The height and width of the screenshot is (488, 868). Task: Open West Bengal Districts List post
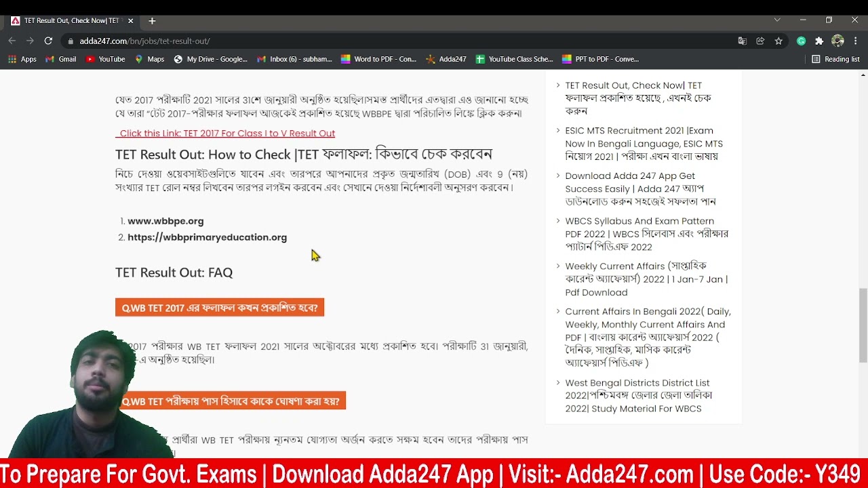(638, 396)
